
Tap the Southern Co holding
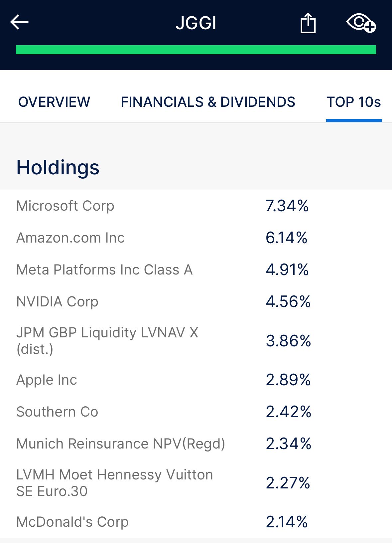[57, 412]
